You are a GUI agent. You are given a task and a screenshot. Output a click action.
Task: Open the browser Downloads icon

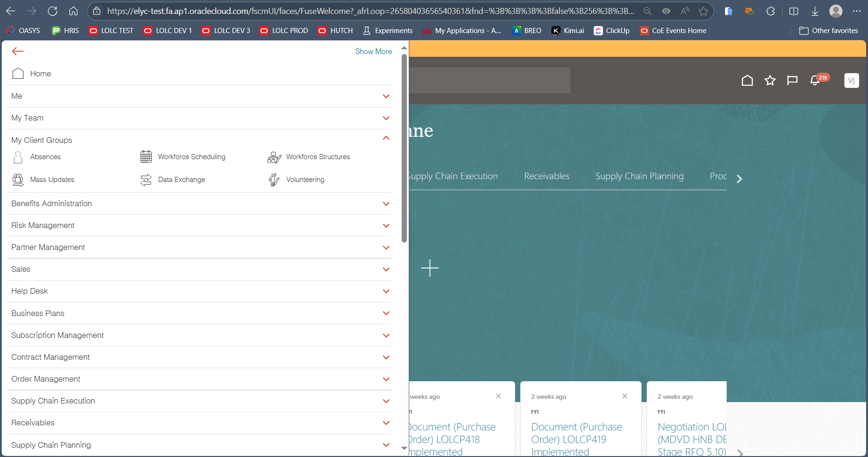click(x=815, y=11)
